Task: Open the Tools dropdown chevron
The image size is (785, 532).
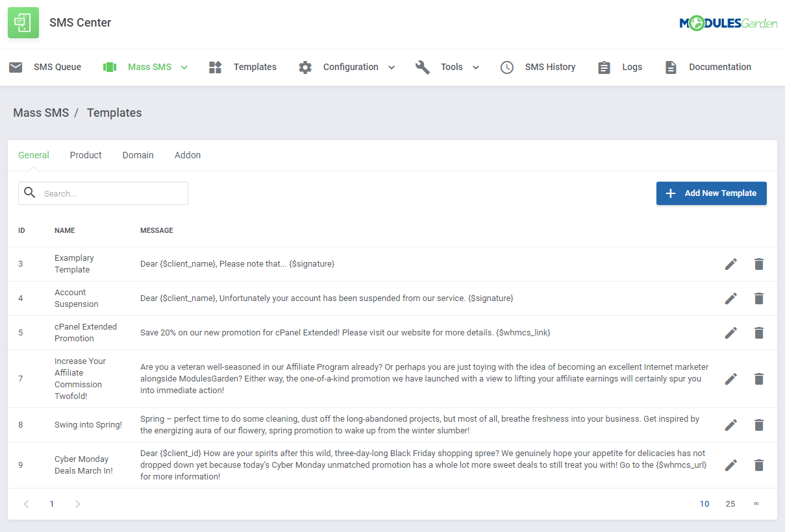Action: coord(476,67)
